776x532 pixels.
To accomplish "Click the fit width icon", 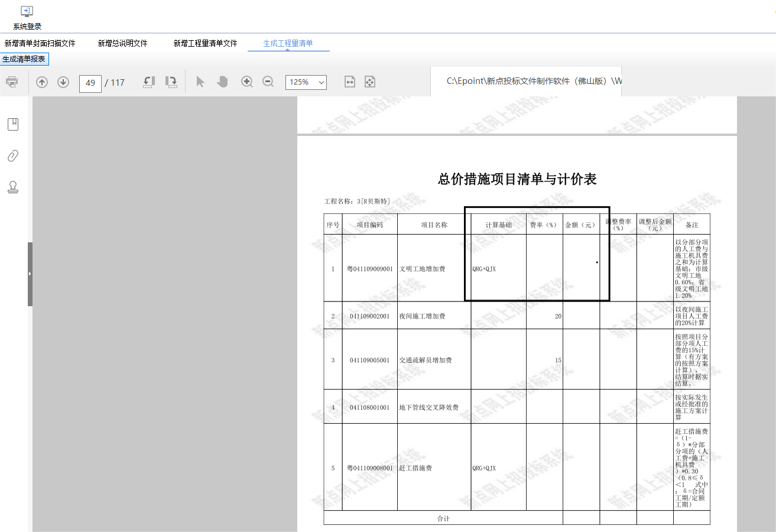I will click(350, 82).
